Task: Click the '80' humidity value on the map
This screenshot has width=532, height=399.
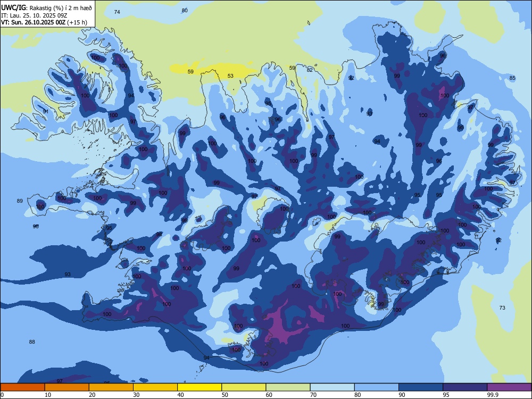Action: coord(185,10)
